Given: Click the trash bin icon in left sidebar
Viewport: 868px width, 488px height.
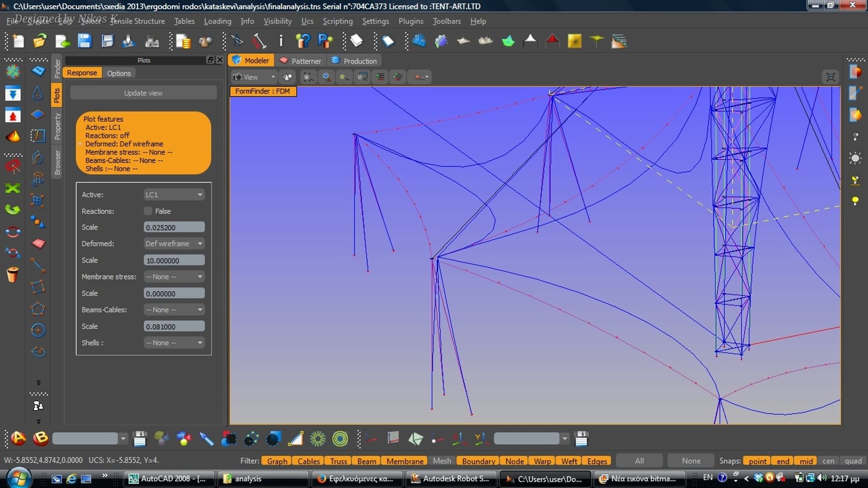Looking at the screenshot, I should tap(13, 275).
